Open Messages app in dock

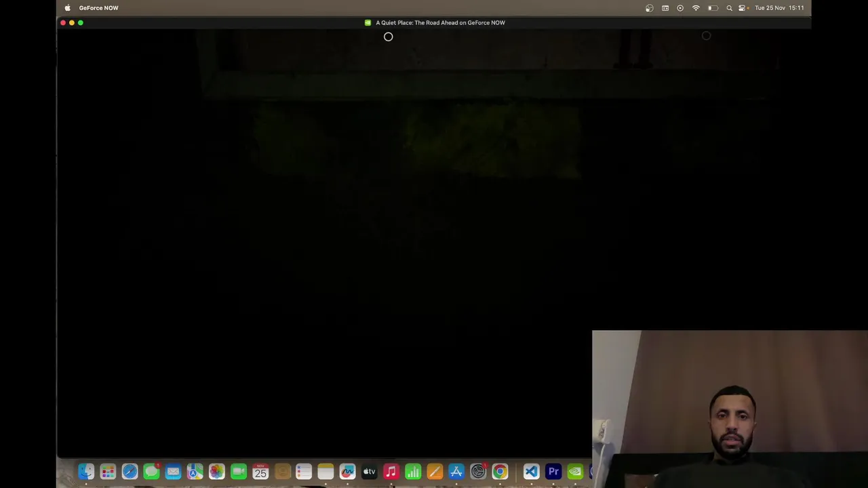coord(151,472)
